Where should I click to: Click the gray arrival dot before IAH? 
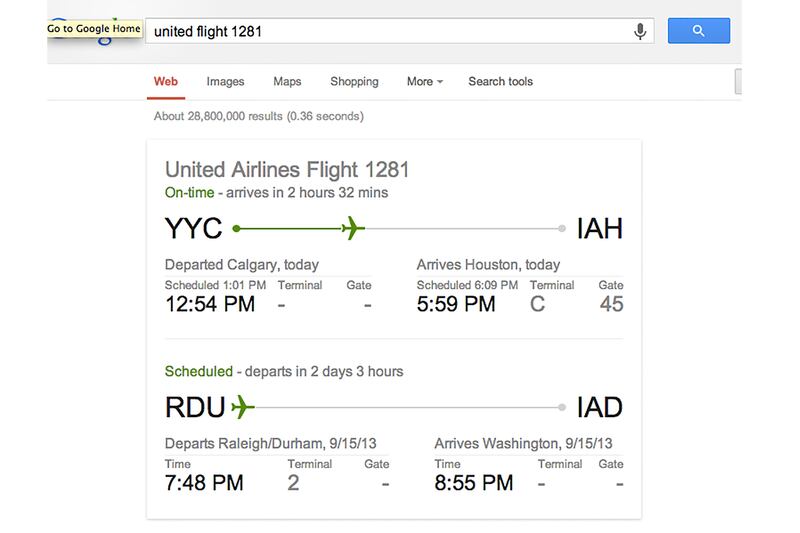tap(564, 229)
